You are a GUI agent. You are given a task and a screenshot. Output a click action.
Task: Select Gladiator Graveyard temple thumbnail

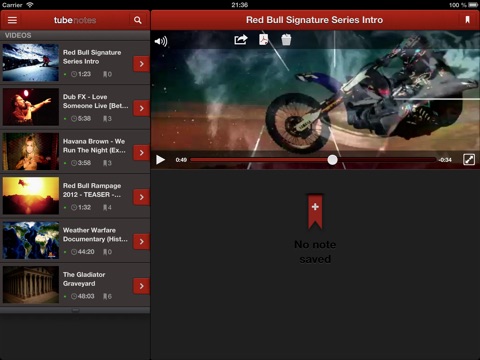(x=31, y=285)
